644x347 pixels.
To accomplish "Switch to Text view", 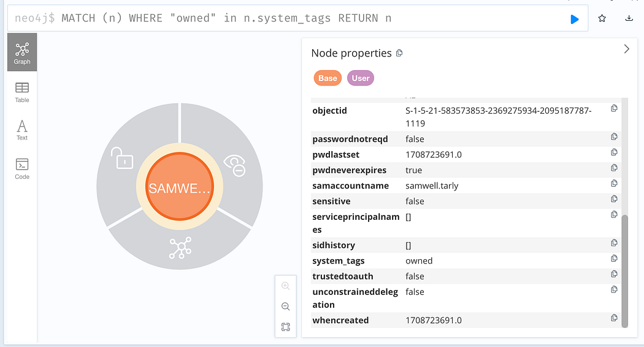I will click(22, 130).
